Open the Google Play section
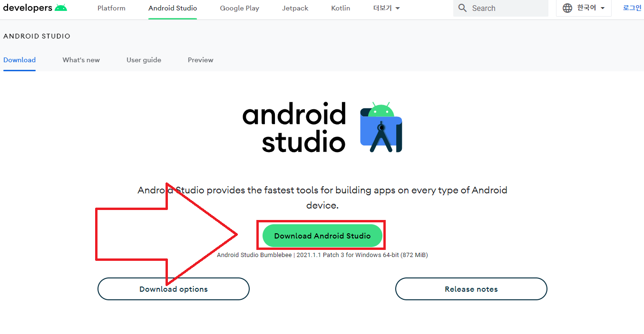644x334 pixels. click(239, 8)
